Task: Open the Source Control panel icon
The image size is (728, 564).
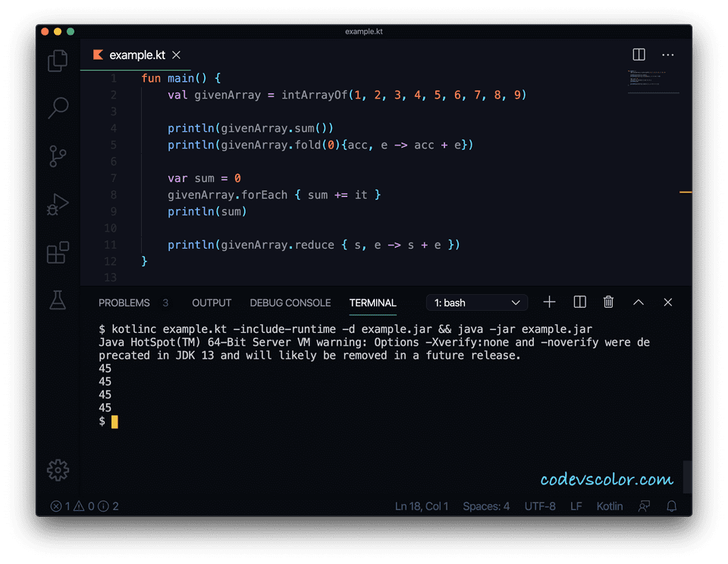Action: tap(57, 156)
